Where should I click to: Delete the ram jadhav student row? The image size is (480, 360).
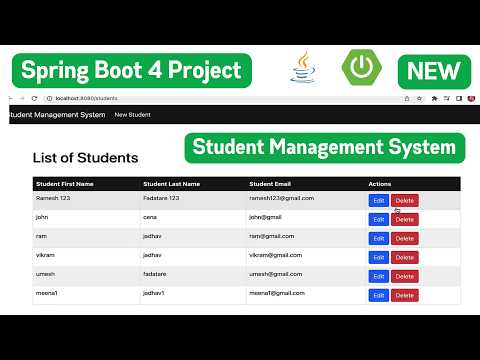pyautogui.click(x=405, y=239)
